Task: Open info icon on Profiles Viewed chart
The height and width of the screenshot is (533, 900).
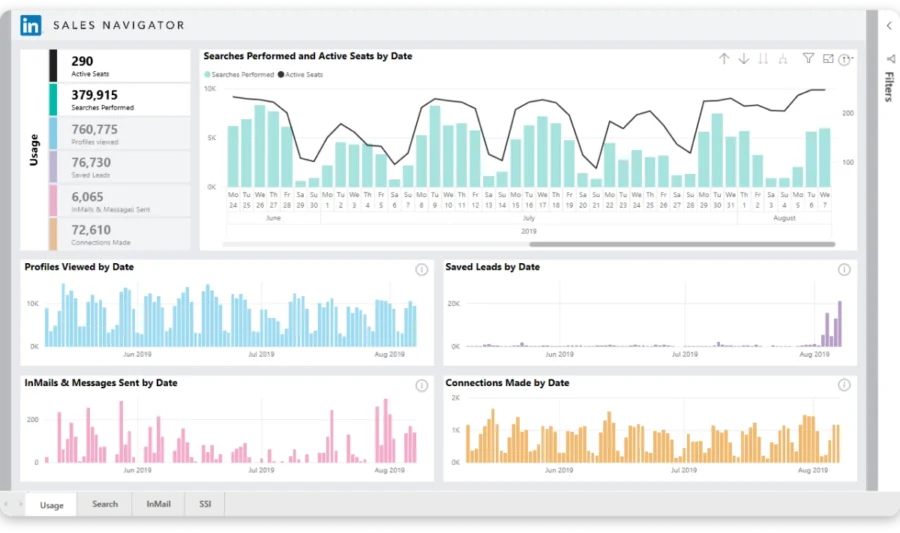Action: coord(421,270)
